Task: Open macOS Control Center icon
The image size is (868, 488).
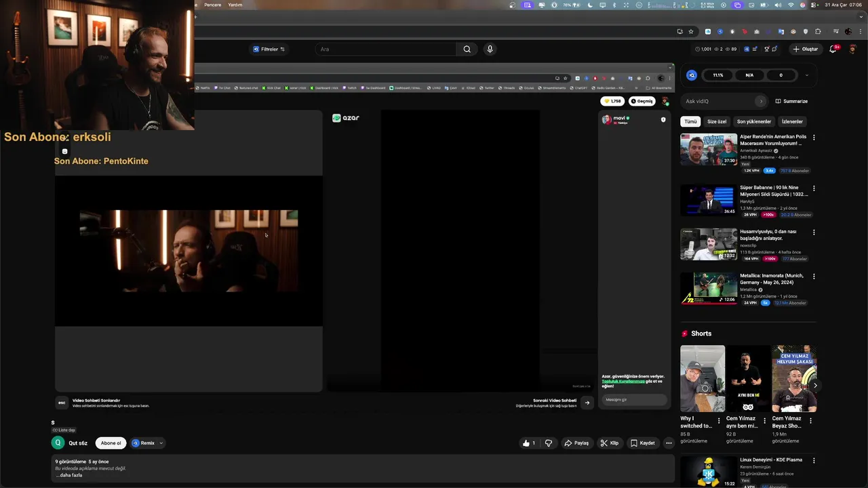Action: click(x=814, y=5)
